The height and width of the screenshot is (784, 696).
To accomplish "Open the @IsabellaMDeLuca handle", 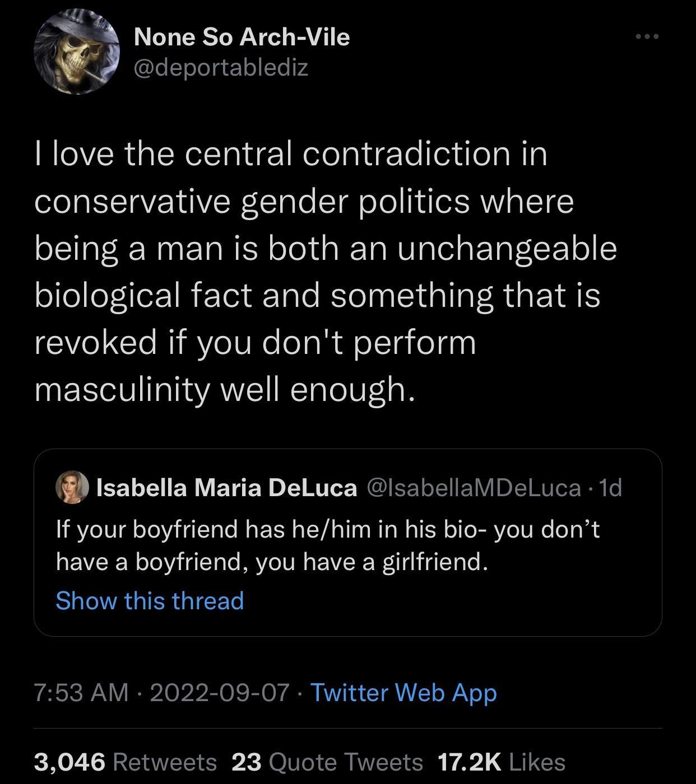I will point(474,488).
